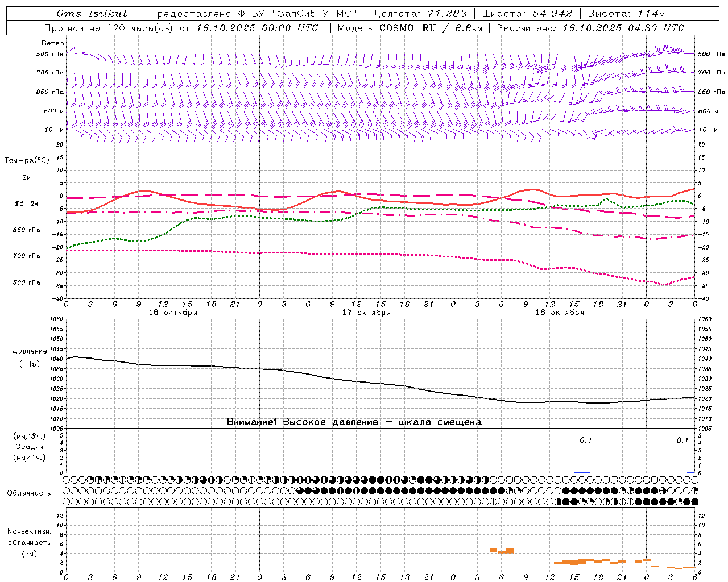728x582 pixels.
Task: Click the dashed line sample under Td 2м
Action: 25,210
